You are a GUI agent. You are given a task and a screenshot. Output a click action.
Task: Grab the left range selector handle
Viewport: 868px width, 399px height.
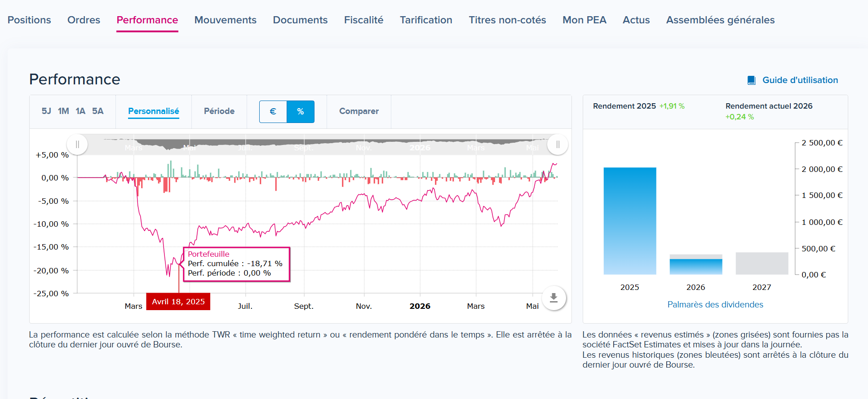(x=77, y=145)
